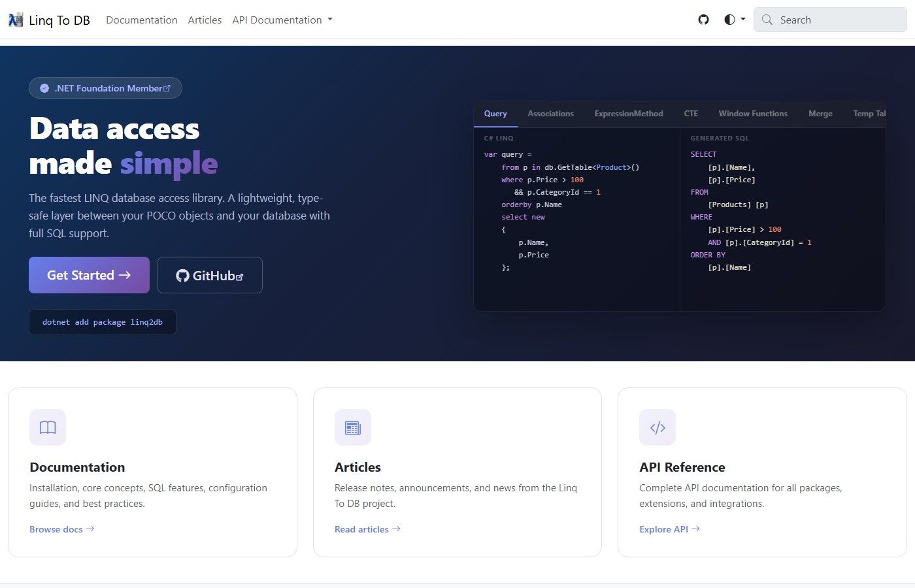Open the Documentation nav link
This screenshot has width=915, height=588.
click(142, 20)
